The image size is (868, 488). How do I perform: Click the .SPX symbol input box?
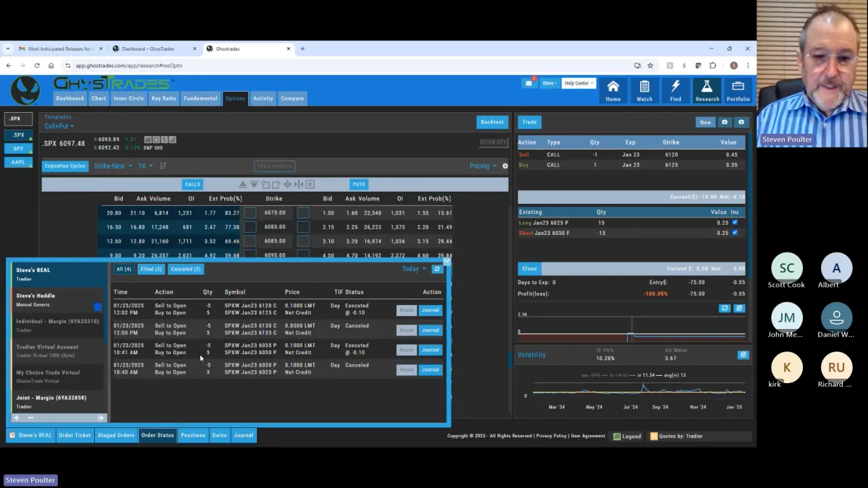(x=19, y=119)
